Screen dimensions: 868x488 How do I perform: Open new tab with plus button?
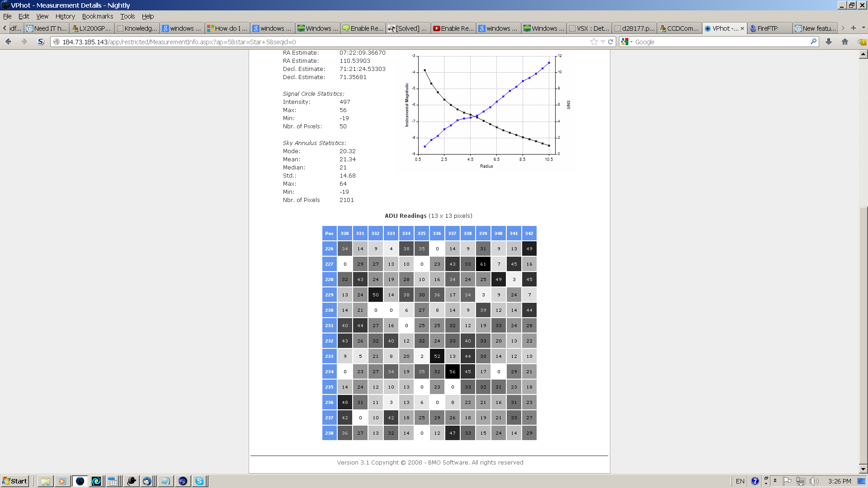(854, 28)
